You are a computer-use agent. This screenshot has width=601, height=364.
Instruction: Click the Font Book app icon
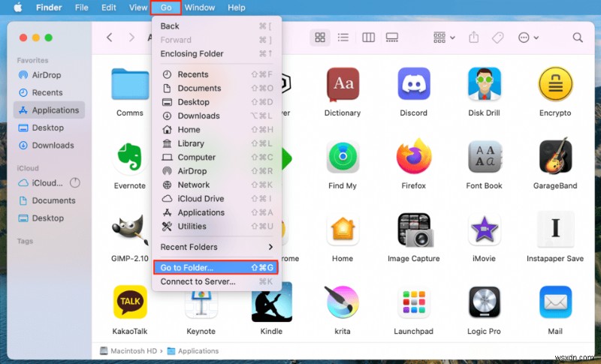(484, 157)
